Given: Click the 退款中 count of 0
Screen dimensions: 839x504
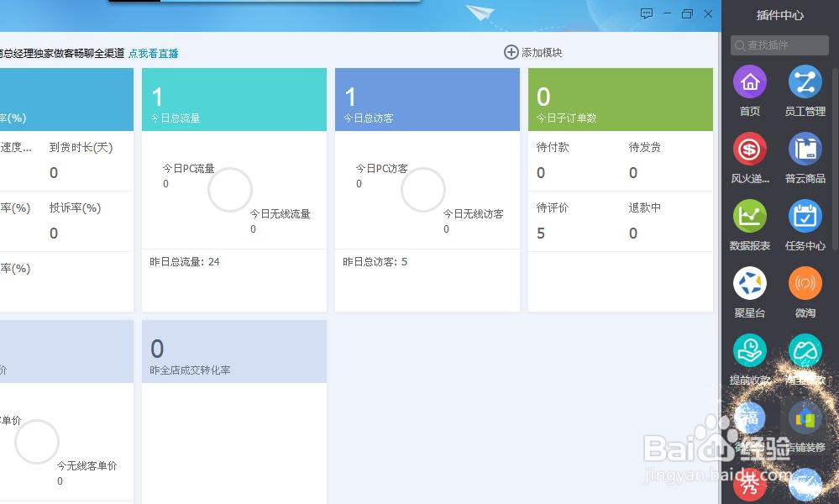Looking at the screenshot, I should pos(633,234).
